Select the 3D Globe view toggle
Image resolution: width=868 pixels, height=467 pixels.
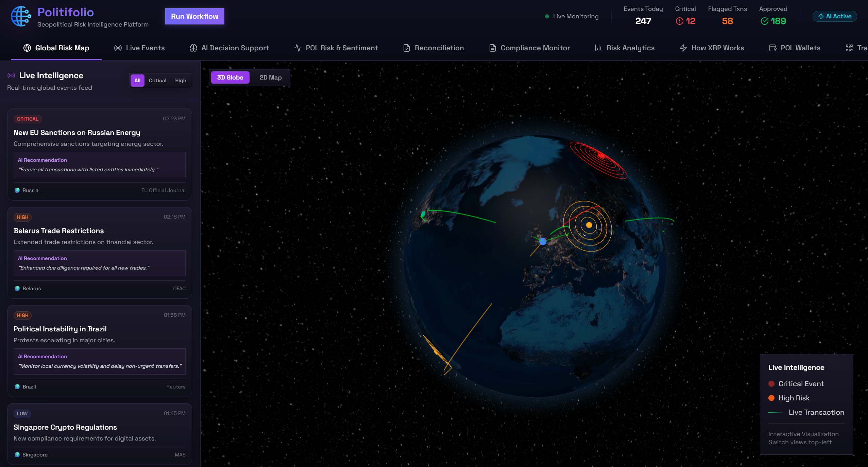pyautogui.click(x=230, y=77)
